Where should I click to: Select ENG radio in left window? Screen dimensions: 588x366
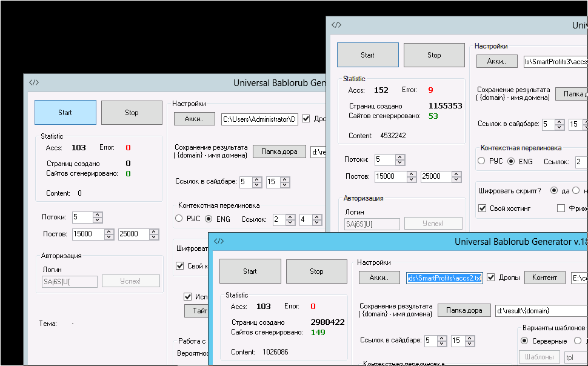[x=209, y=219]
